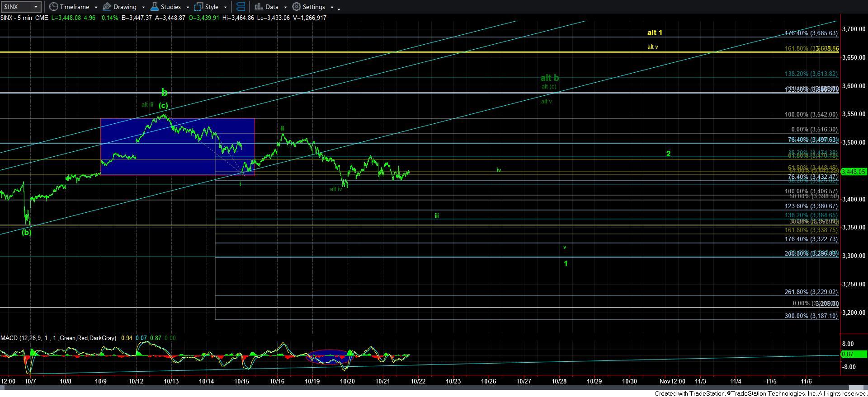The height and width of the screenshot is (397, 868).
Task: Expand the Timeframe dropdown arrow
Action: [96, 7]
